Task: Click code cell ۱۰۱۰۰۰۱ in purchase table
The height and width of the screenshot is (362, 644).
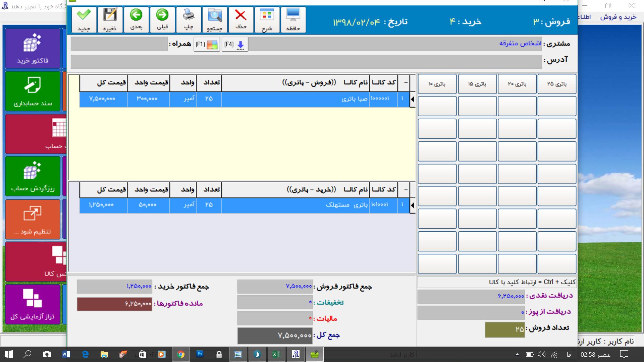Action: coord(383,205)
